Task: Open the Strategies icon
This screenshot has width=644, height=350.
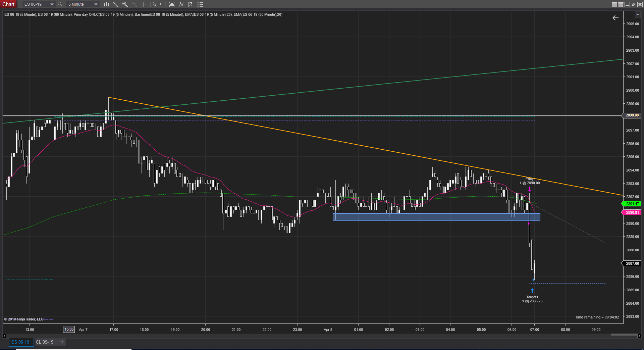Action: (x=191, y=4)
